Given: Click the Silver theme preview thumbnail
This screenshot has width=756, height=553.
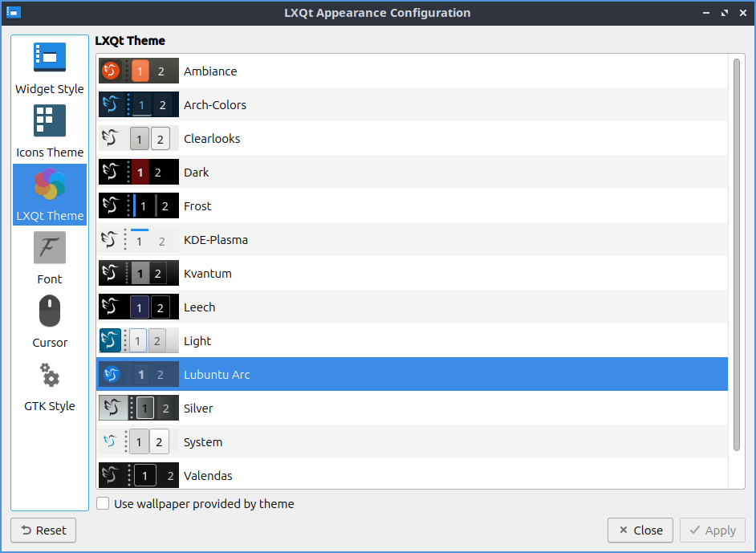Looking at the screenshot, I should click(138, 409).
